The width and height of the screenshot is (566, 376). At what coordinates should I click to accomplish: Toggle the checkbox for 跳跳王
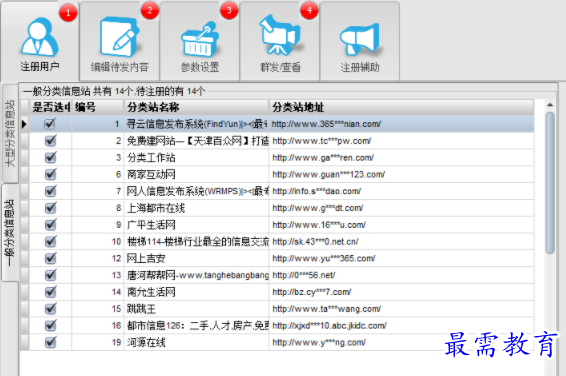[x=50, y=309]
